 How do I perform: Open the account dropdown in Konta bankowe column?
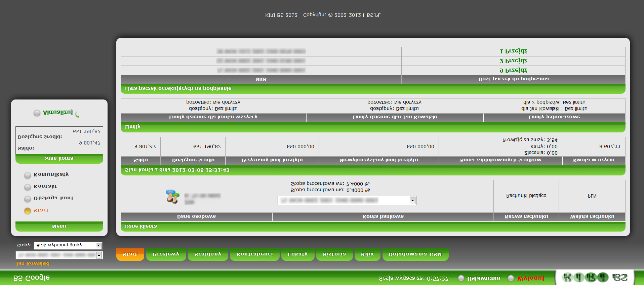click(x=347, y=200)
